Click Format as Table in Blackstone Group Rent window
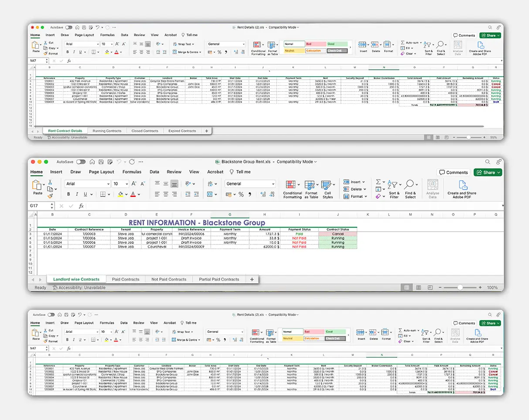 click(311, 188)
